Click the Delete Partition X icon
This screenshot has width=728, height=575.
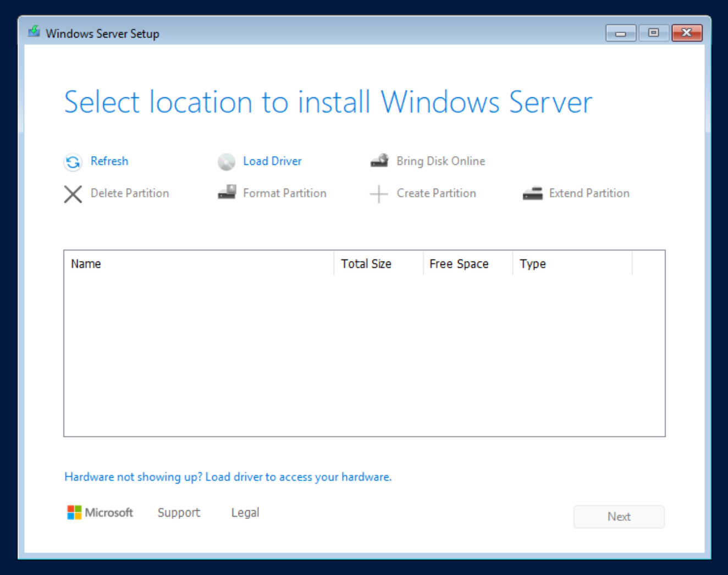[x=73, y=194]
